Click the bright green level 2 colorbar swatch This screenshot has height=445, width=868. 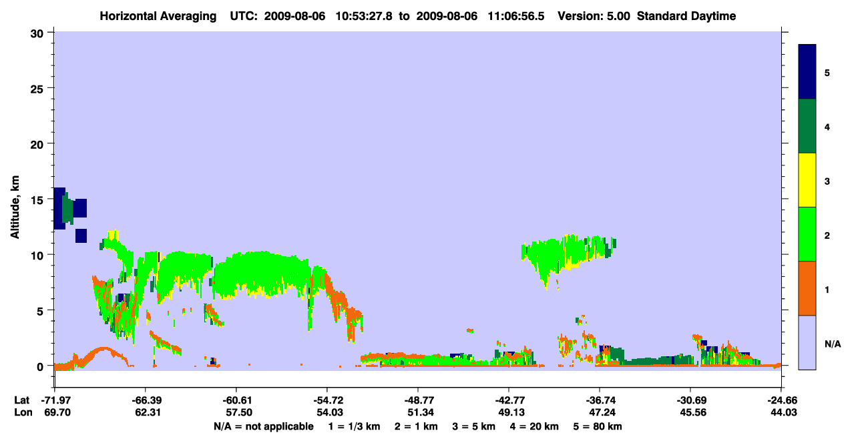807,234
